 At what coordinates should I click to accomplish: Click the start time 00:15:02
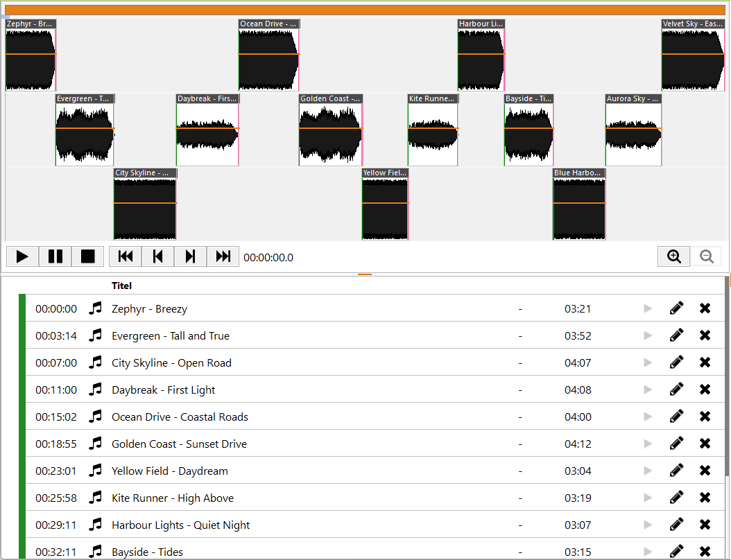[x=56, y=417]
